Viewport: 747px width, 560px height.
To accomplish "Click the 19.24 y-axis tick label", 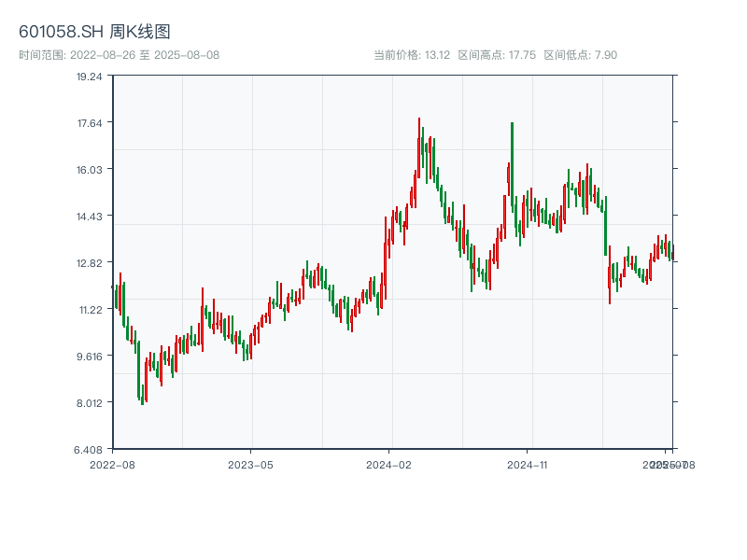I will pyautogui.click(x=89, y=77).
